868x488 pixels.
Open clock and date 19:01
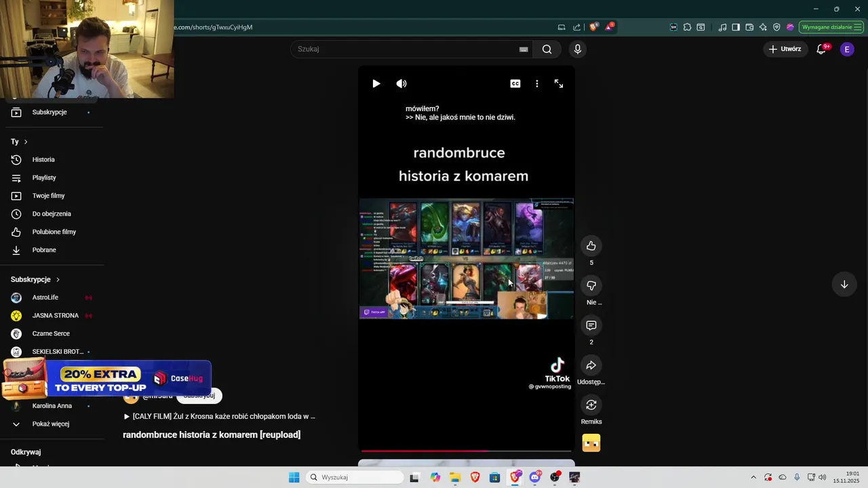[847, 477]
